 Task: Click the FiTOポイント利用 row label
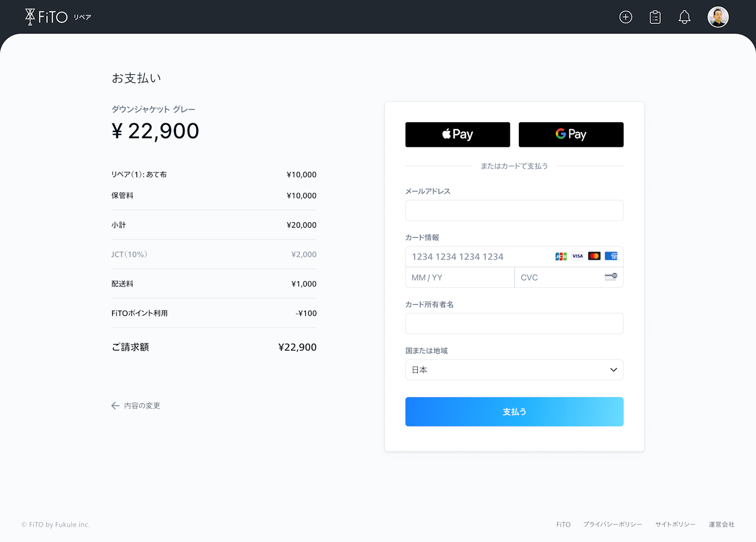(x=139, y=313)
